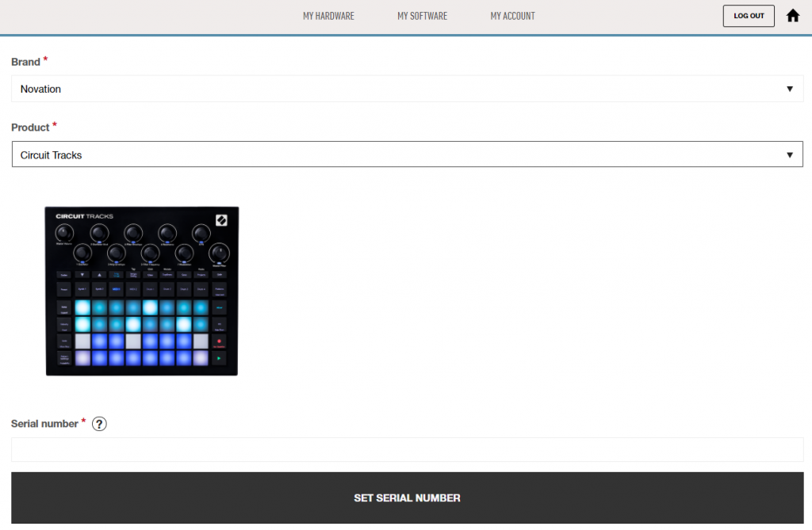The width and height of the screenshot is (812, 530).
Task: Expand the Product field's chevron
Action: coord(790,154)
